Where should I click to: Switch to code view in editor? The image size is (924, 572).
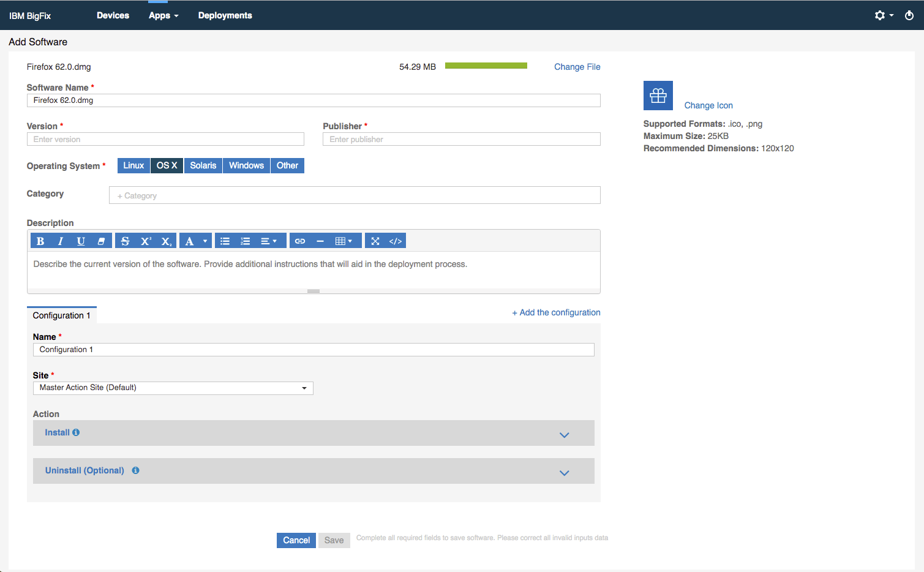(x=396, y=241)
